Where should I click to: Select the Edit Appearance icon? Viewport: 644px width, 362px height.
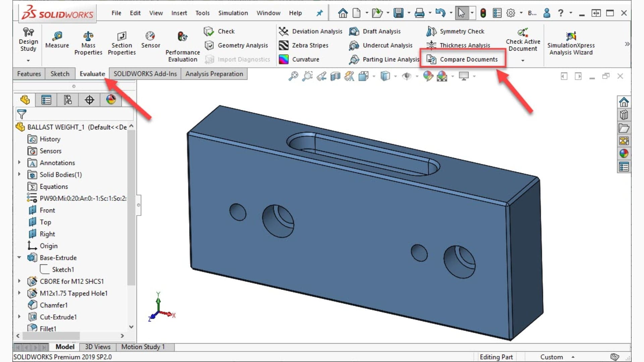pyautogui.click(x=428, y=76)
